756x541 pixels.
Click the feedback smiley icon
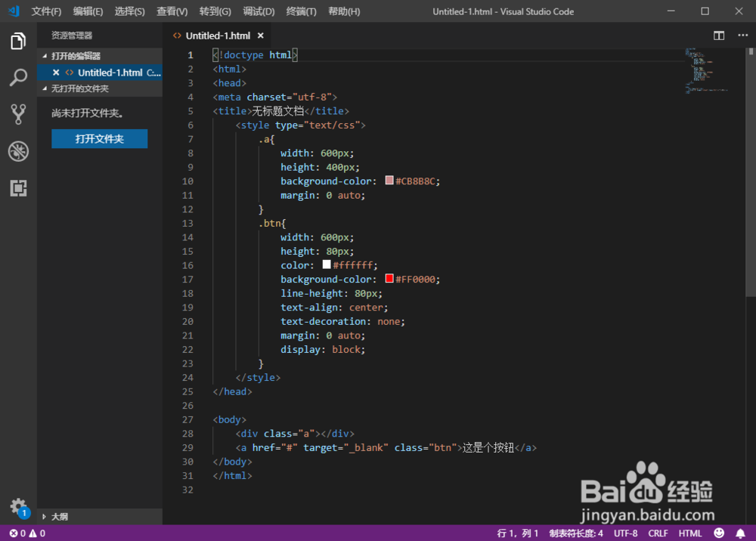click(x=718, y=533)
